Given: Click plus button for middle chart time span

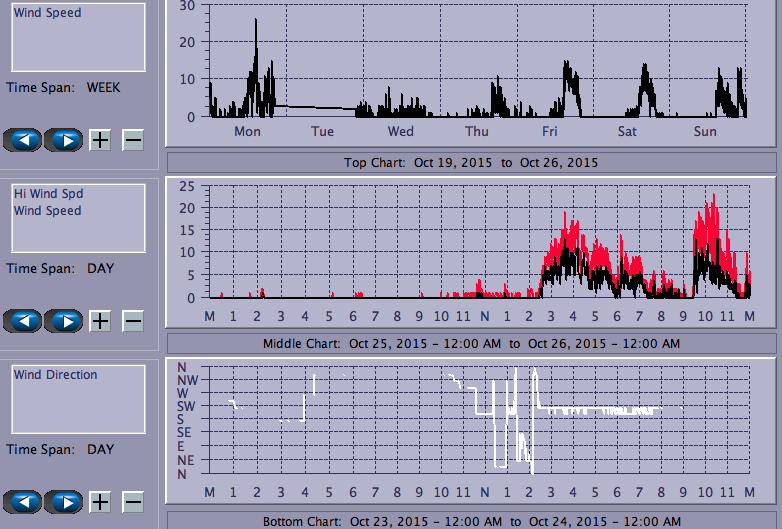Looking at the screenshot, I should (x=100, y=321).
